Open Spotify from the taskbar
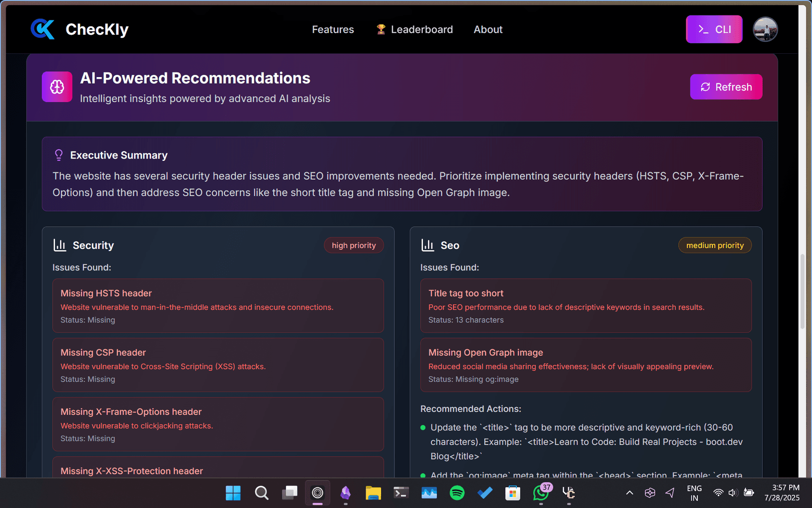Viewport: 812px width, 508px height. (457, 492)
